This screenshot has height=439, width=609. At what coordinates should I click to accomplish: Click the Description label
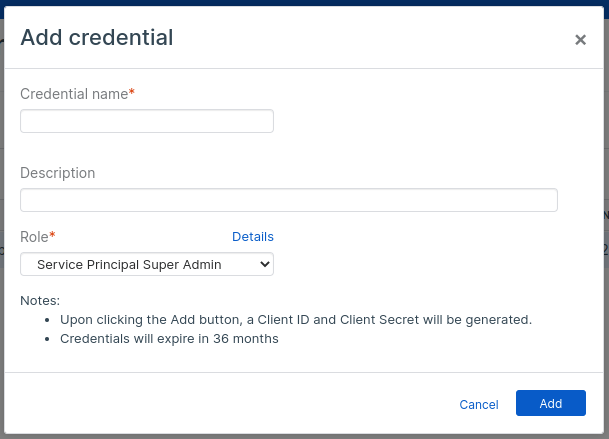58,173
